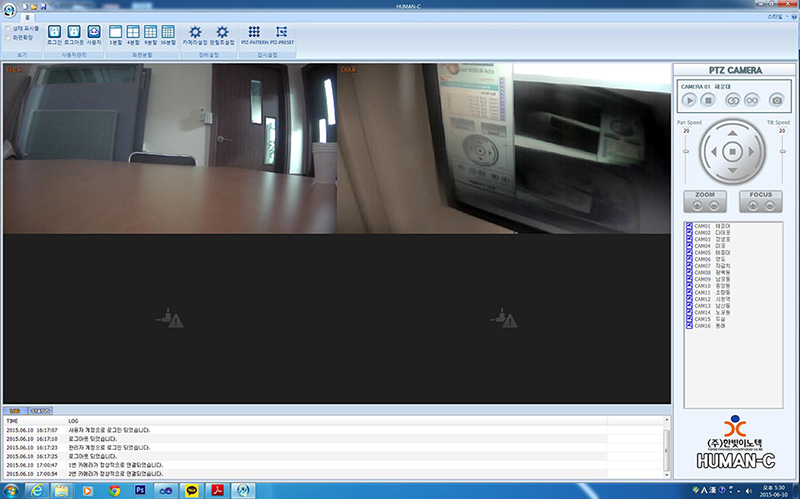The width and height of the screenshot is (800, 499).
Task: Toggle the 상태 표시줄 status bar checkbox
Action: click(x=9, y=28)
